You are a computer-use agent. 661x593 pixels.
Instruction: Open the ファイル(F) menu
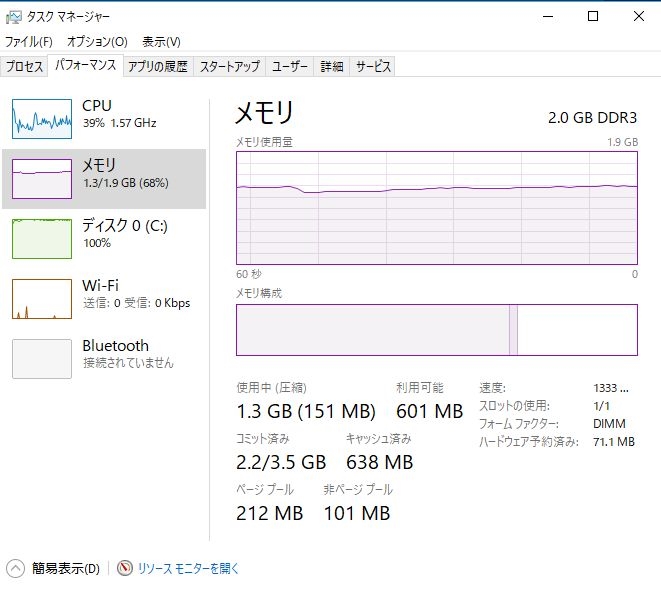click(x=28, y=42)
